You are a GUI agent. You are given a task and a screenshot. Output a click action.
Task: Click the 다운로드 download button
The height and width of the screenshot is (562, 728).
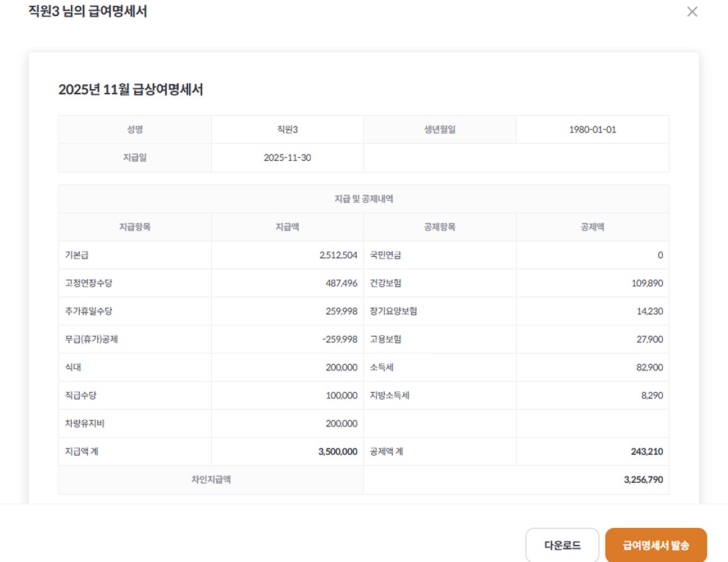pos(562,544)
